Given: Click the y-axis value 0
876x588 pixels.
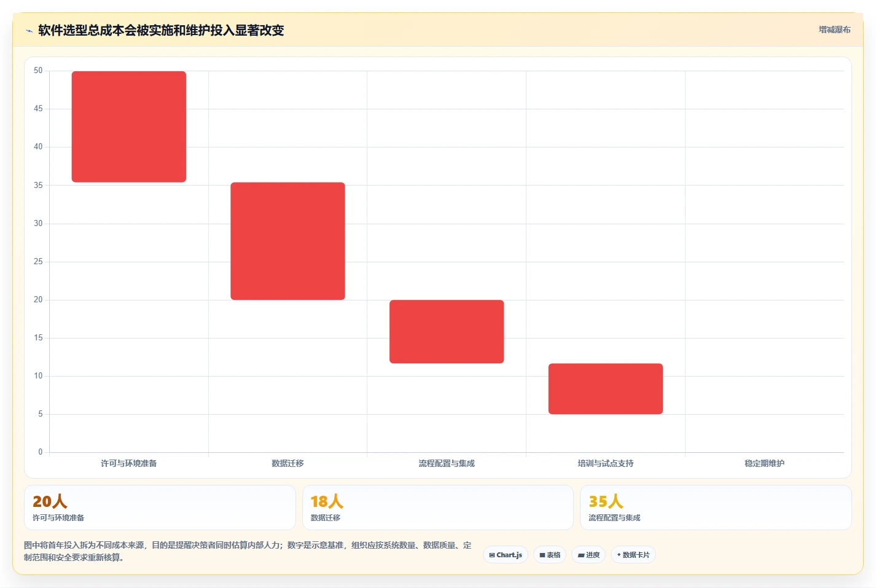Looking at the screenshot, I should (41, 452).
